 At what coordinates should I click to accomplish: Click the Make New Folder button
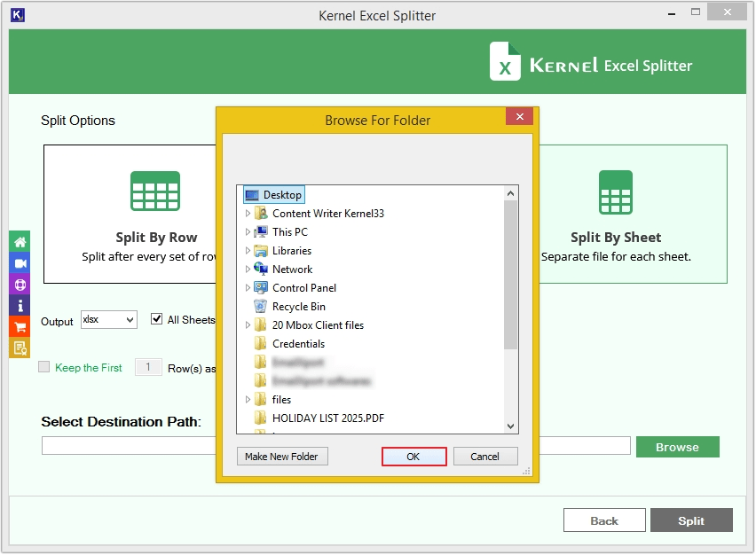point(282,457)
